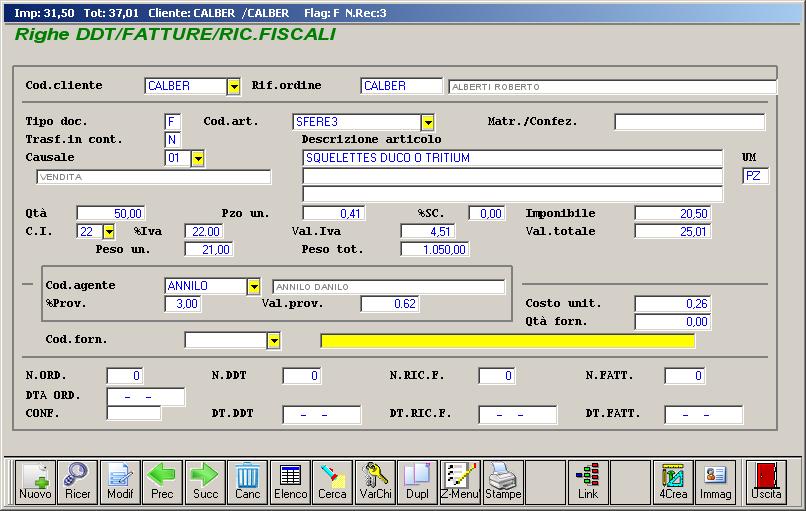Click the Matr./Confez. input field
The height and width of the screenshot is (511, 806).
tap(689, 122)
